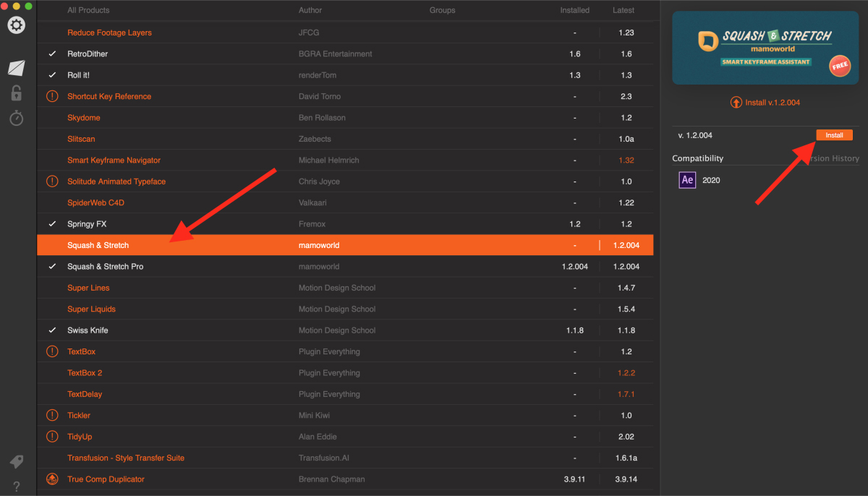Viewport: 868px width, 496px height.
Task: Sort by All Products column header
Action: click(x=88, y=10)
